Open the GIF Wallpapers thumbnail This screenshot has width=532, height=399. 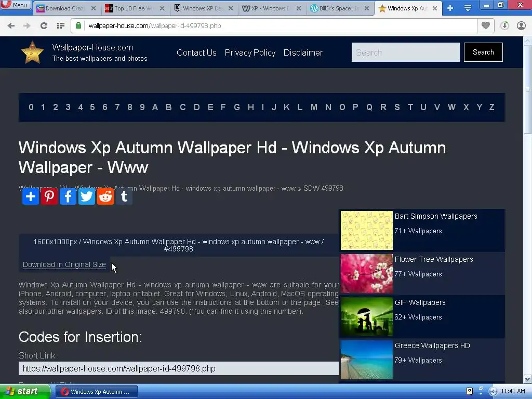click(366, 316)
